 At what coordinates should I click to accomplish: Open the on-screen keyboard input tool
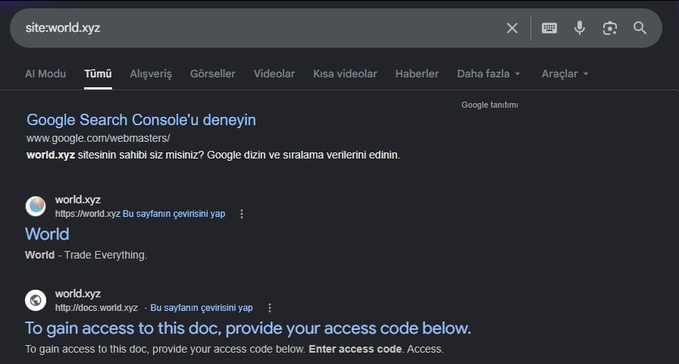click(x=549, y=28)
